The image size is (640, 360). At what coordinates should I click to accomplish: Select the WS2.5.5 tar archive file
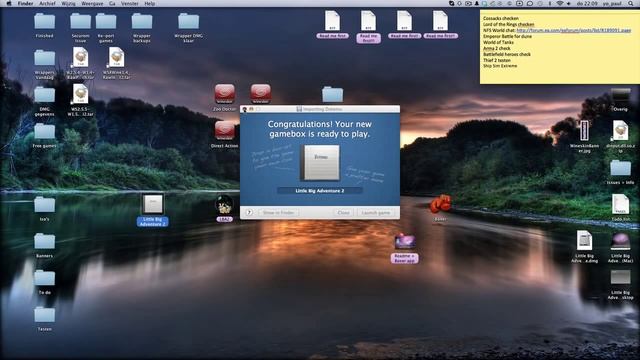(80, 94)
